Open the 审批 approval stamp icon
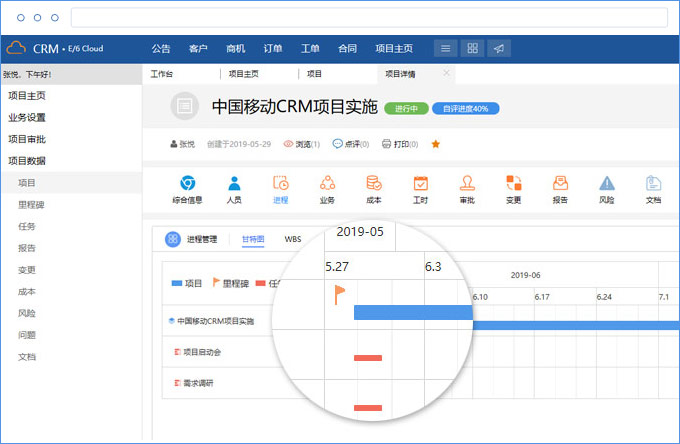Image resolution: width=680 pixels, height=444 pixels. (466, 184)
